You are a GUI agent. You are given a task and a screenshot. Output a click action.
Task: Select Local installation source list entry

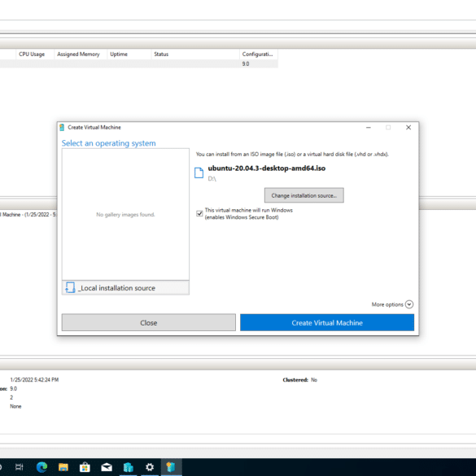[x=125, y=287]
